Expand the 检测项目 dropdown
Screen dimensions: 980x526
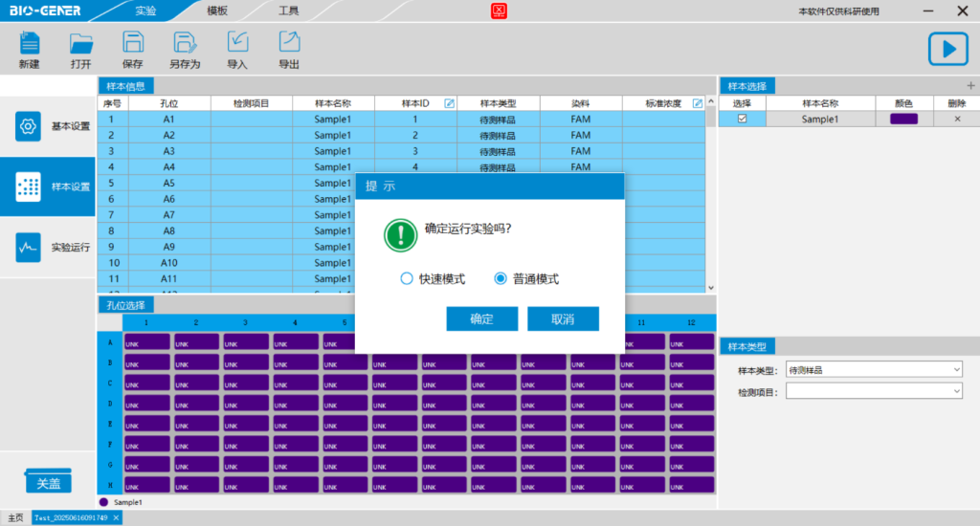click(x=874, y=392)
